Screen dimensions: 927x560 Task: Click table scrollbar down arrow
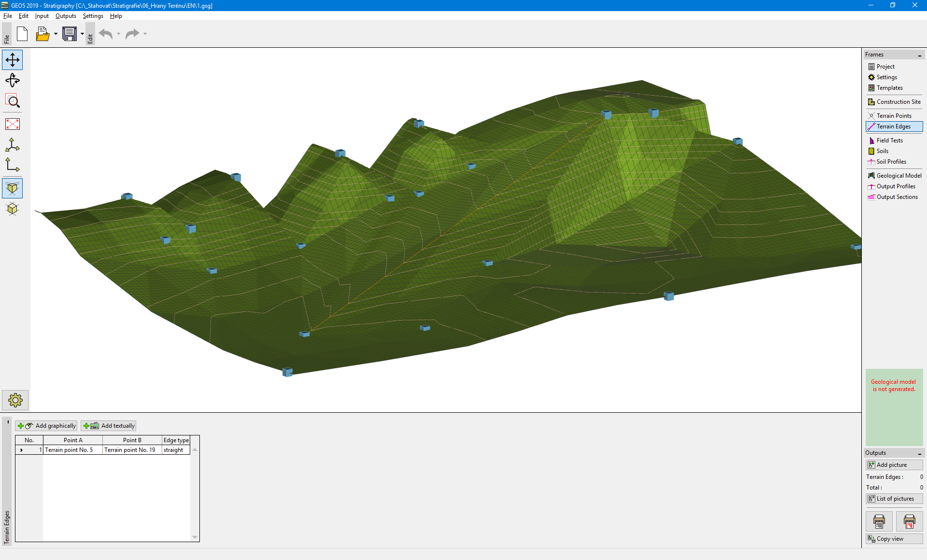tap(195, 537)
